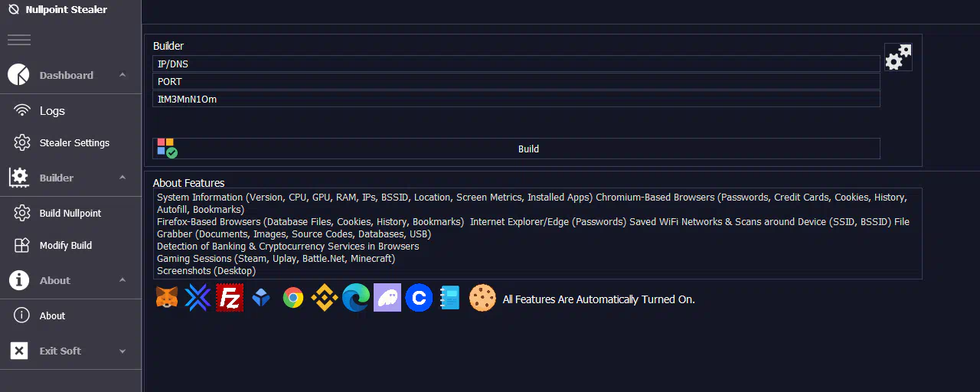Viewport: 980px width, 392px height.
Task: Click the About section info circle icon
Action: tap(19, 280)
